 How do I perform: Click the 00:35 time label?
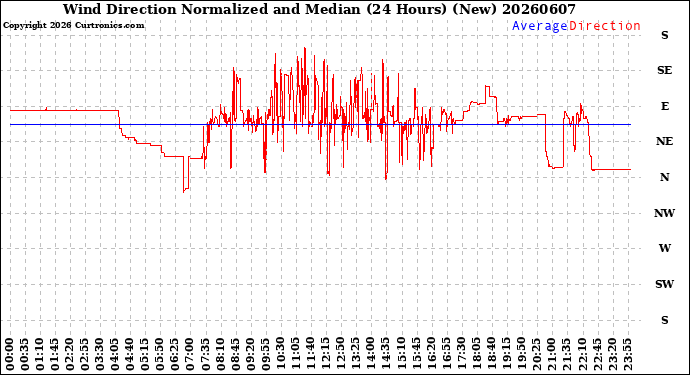[x=25, y=354]
